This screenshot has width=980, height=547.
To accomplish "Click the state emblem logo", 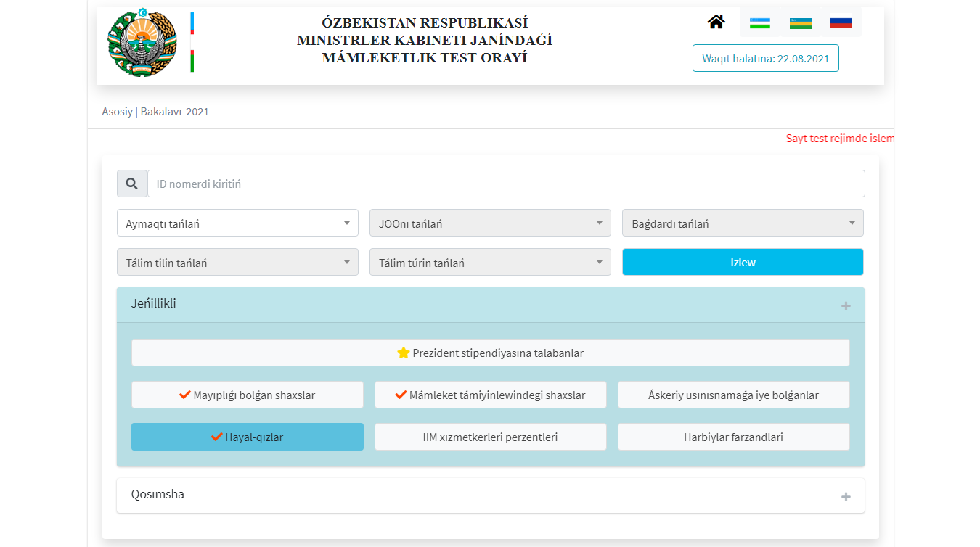I will tap(142, 43).
